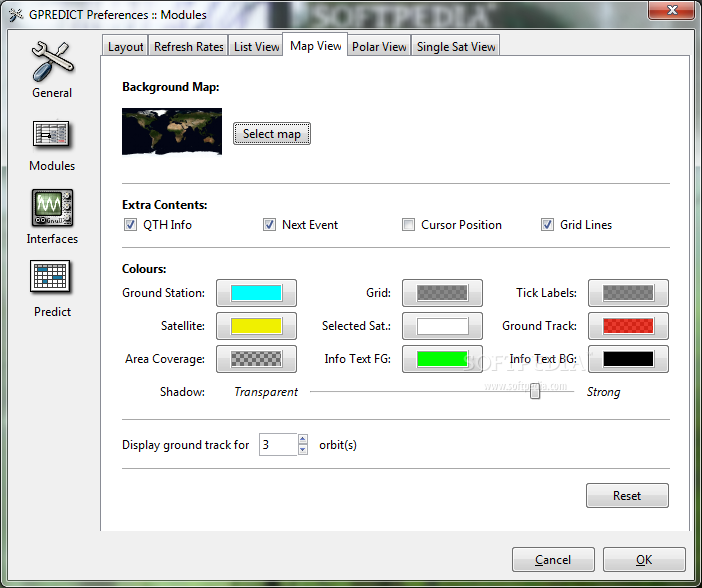Screen dimensions: 702x588
Task: Pick the Info Text BG black colour
Action: click(x=628, y=359)
